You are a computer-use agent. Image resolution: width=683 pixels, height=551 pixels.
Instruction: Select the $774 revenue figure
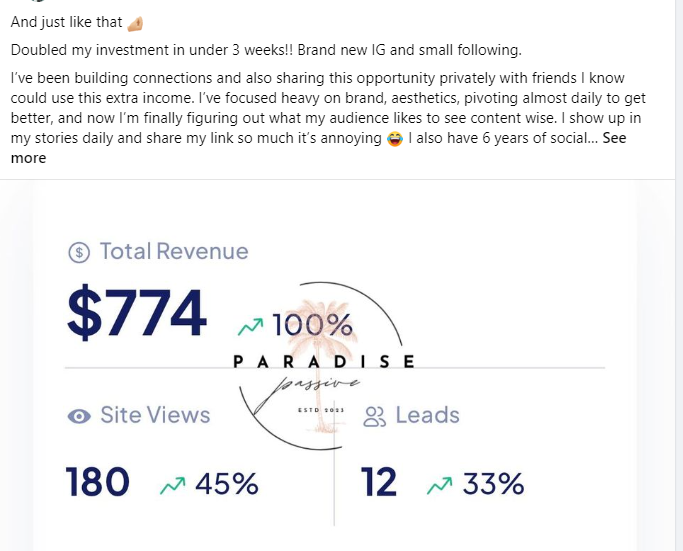tap(137, 313)
